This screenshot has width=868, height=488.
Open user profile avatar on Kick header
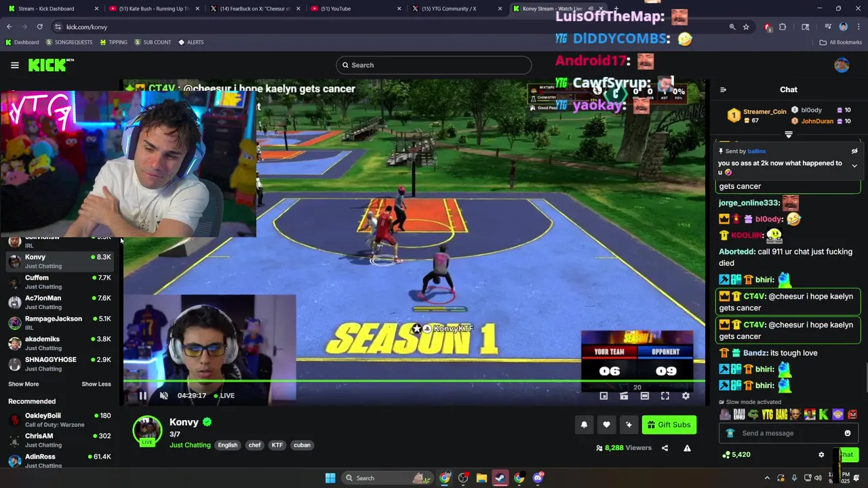(842, 65)
